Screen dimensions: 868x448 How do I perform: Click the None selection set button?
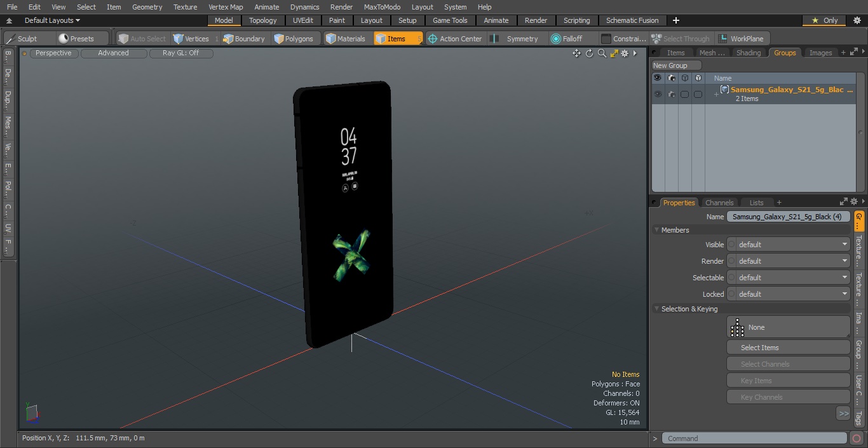click(788, 327)
